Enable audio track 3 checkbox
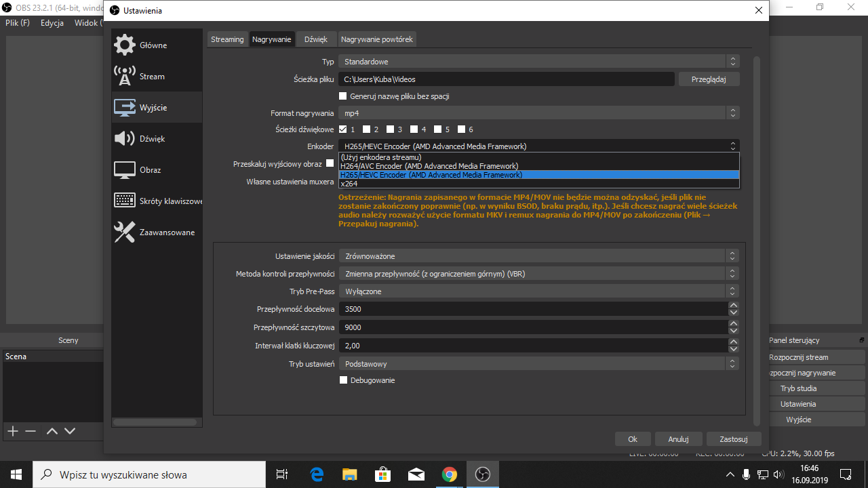 point(391,129)
